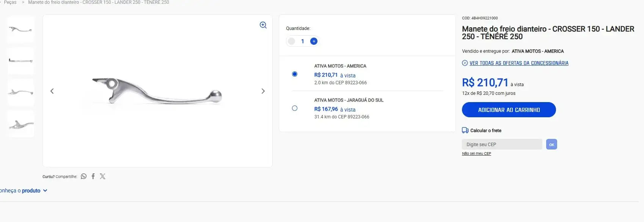Image resolution: width=644 pixels, height=222 pixels.
Task: Select the first lever thumbnail
Action: 21,29
